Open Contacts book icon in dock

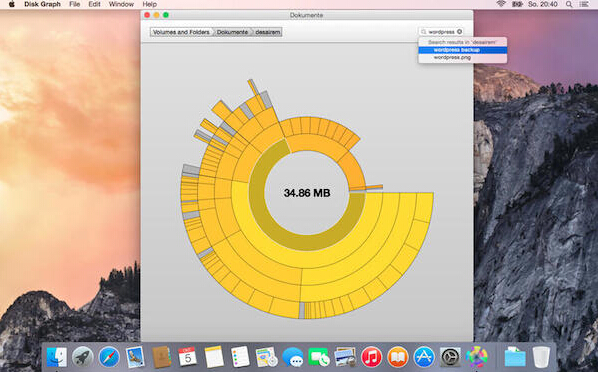click(x=162, y=358)
